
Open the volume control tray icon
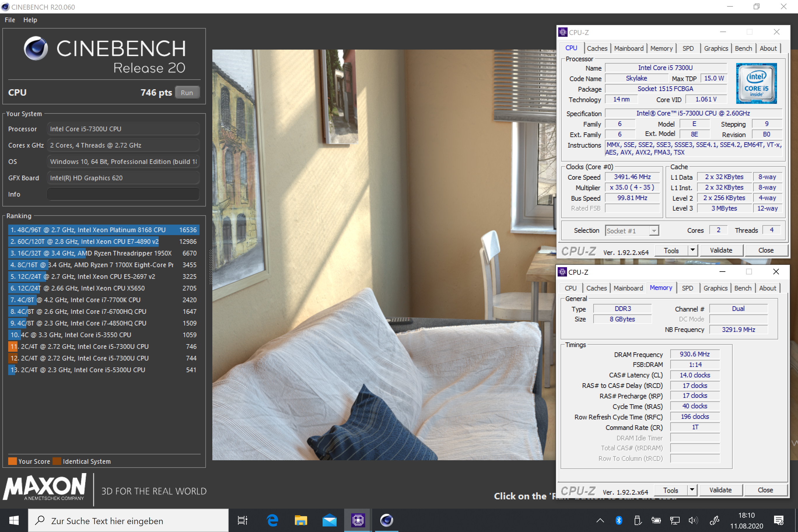click(x=693, y=520)
